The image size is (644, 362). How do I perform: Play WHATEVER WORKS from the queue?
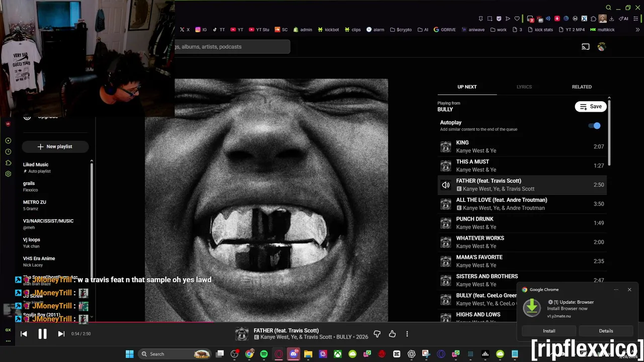[x=522, y=242]
